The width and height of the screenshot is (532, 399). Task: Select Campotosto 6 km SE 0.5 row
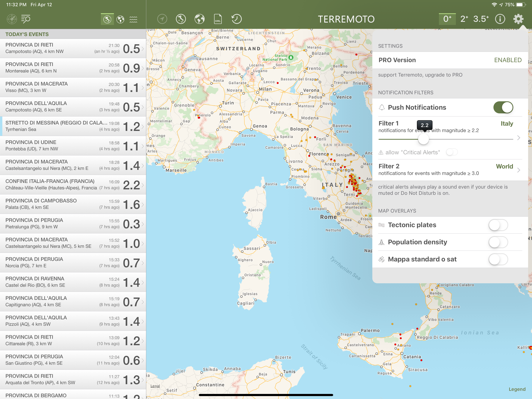(x=73, y=107)
